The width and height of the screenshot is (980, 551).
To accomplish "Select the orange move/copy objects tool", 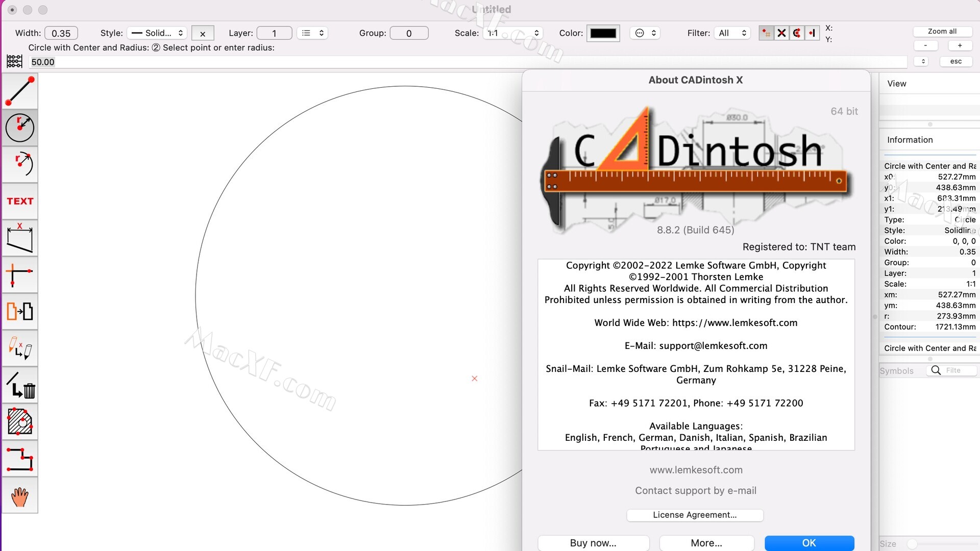I will 20,311.
